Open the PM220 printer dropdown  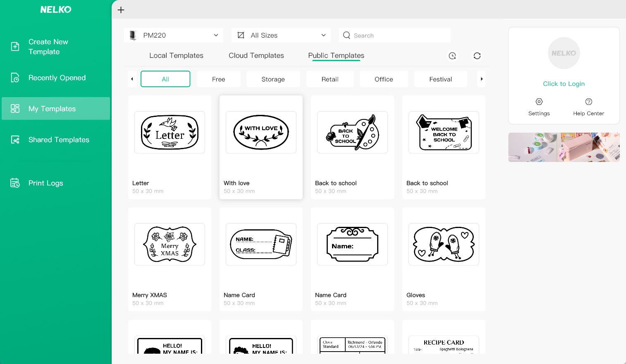click(174, 35)
